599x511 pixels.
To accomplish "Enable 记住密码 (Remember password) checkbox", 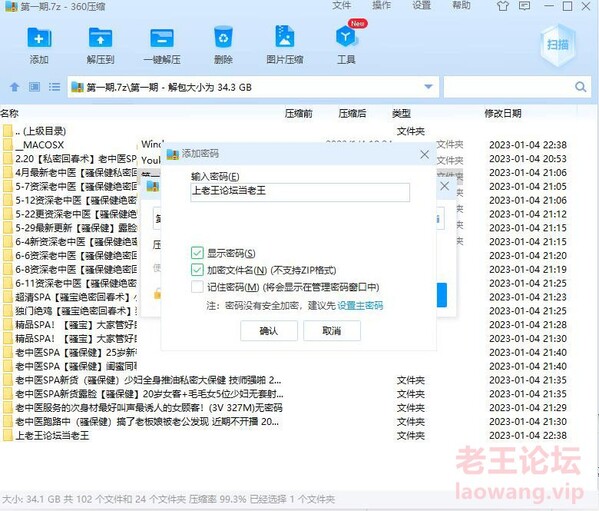I will click(197, 287).
